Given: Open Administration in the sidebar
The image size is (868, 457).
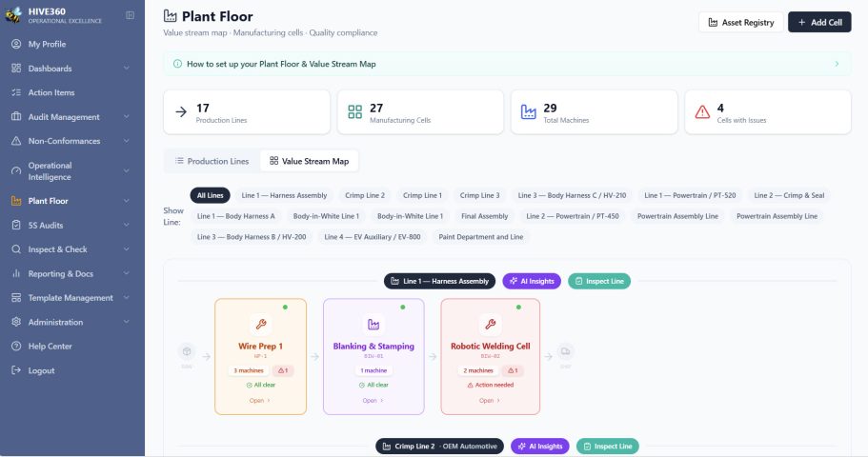Looking at the screenshot, I should (55, 322).
